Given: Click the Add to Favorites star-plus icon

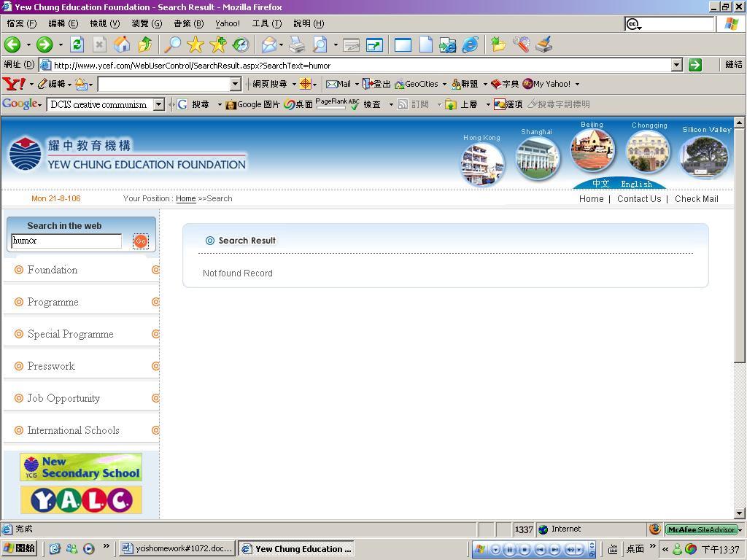Looking at the screenshot, I should [218, 44].
